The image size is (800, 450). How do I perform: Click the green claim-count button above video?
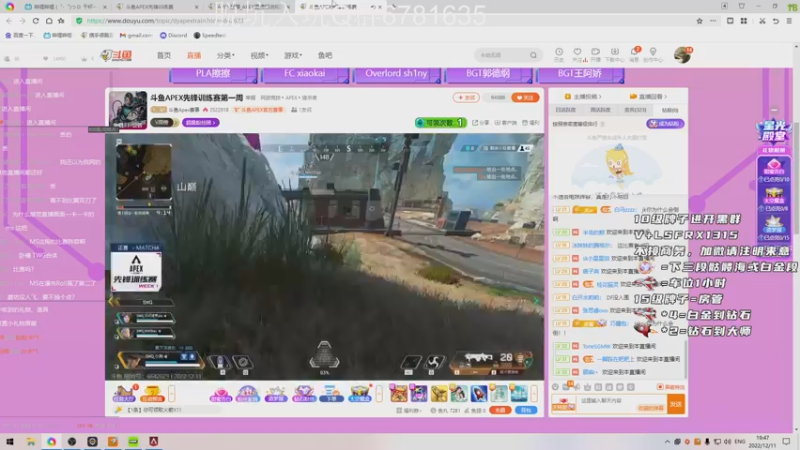tap(440, 123)
